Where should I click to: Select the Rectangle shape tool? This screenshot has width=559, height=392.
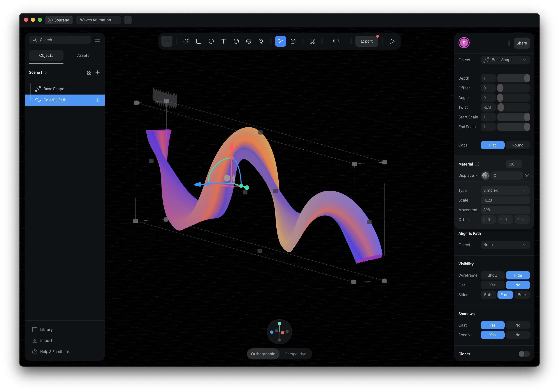[x=199, y=41]
